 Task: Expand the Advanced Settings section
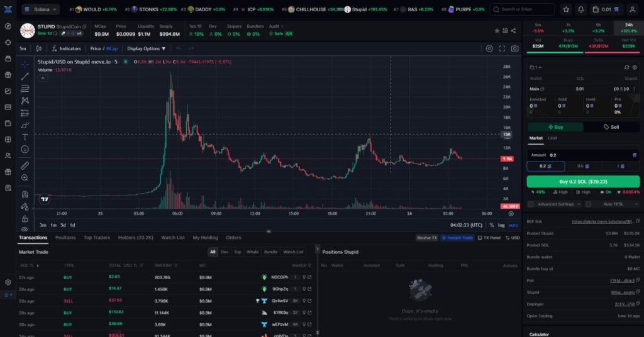[x=579, y=204]
